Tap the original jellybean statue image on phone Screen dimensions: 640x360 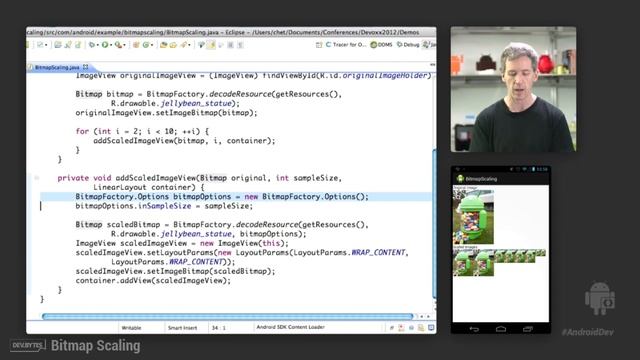click(x=473, y=217)
